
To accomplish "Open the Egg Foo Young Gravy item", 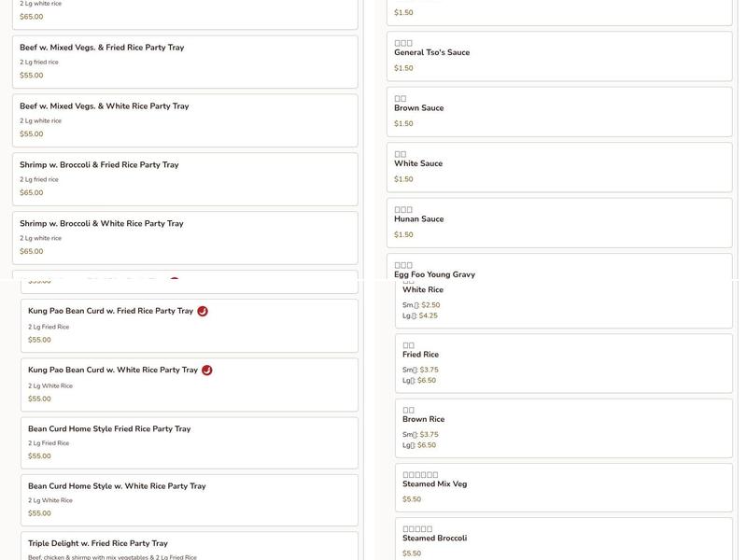I will click(558, 269).
